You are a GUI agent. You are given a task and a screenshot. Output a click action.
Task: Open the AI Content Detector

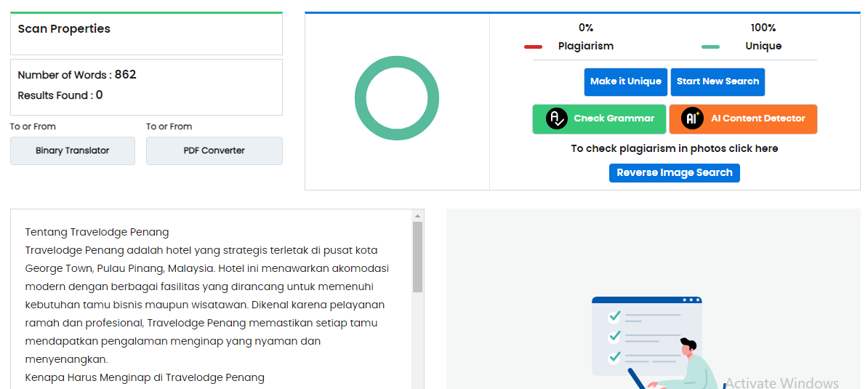[743, 119]
